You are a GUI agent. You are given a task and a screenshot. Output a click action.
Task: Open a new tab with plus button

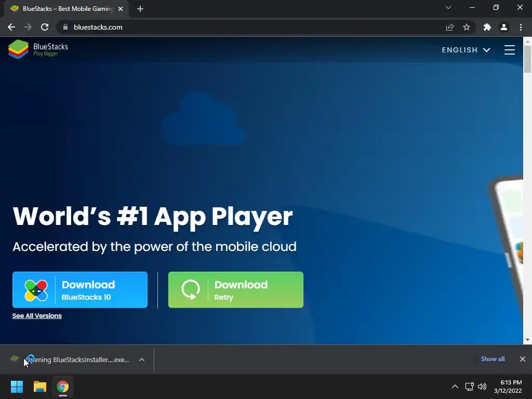click(140, 9)
